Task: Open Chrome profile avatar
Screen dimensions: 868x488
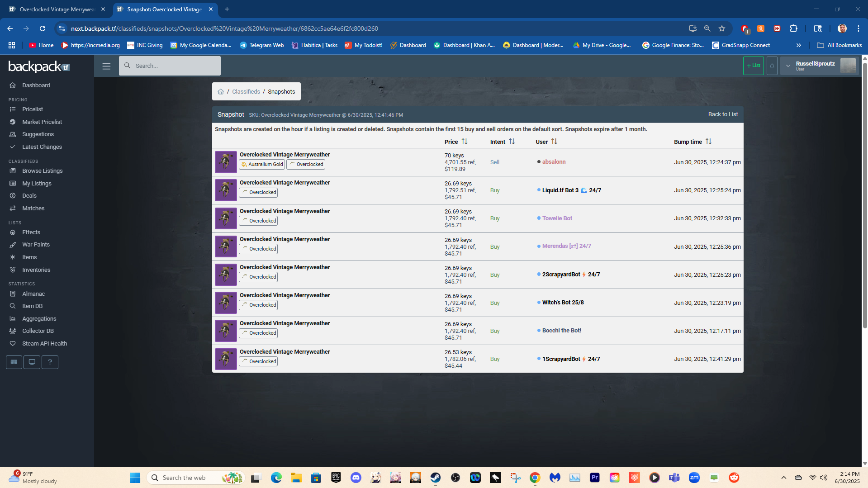Action: pyautogui.click(x=842, y=28)
